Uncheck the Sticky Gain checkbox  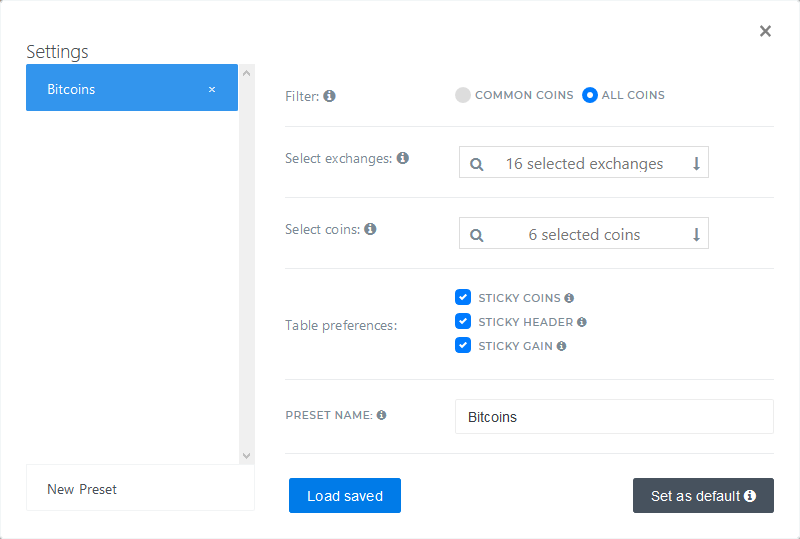click(x=463, y=345)
